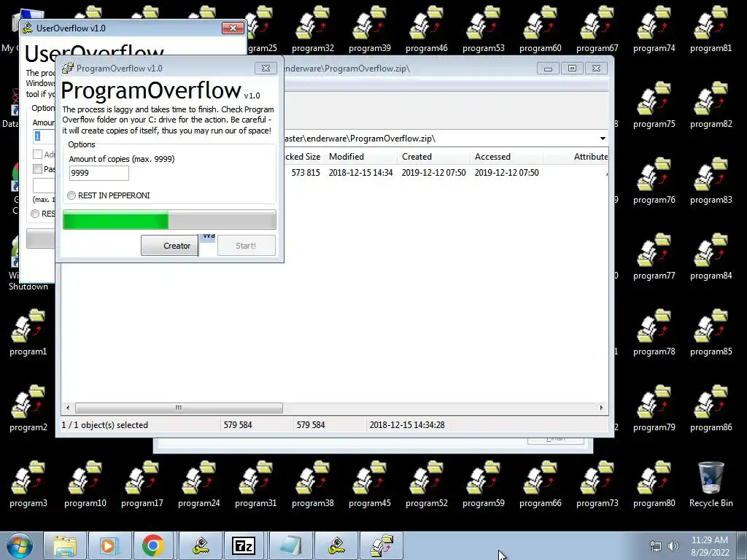The width and height of the screenshot is (747, 560).
Task: Sort by the Attributes column header
Action: coord(576,157)
